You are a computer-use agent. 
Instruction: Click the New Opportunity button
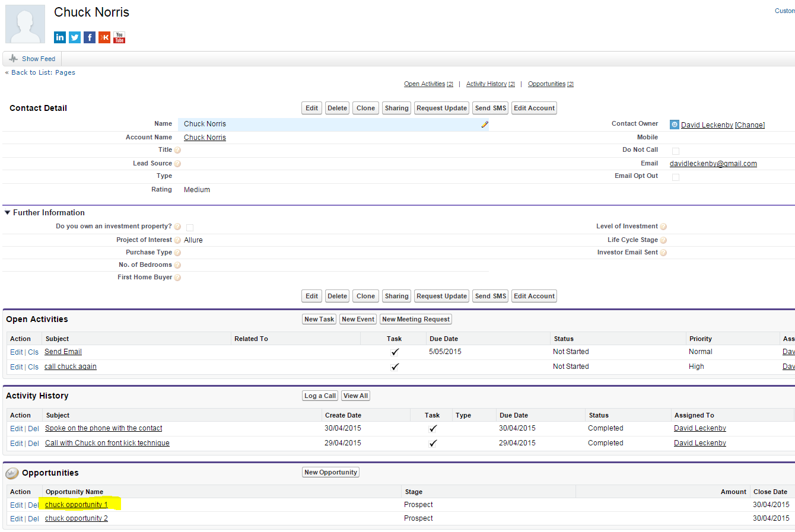click(x=330, y=472)
